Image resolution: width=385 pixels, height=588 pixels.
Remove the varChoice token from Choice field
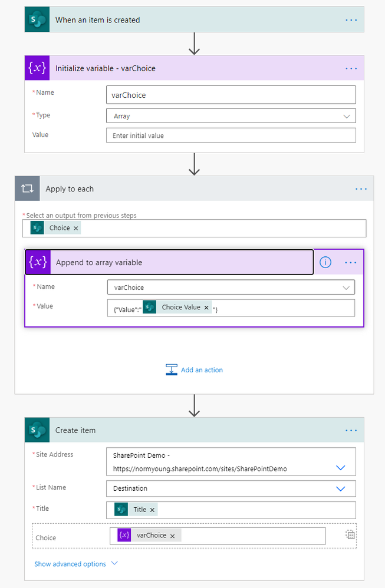click(x=172, y=536)
